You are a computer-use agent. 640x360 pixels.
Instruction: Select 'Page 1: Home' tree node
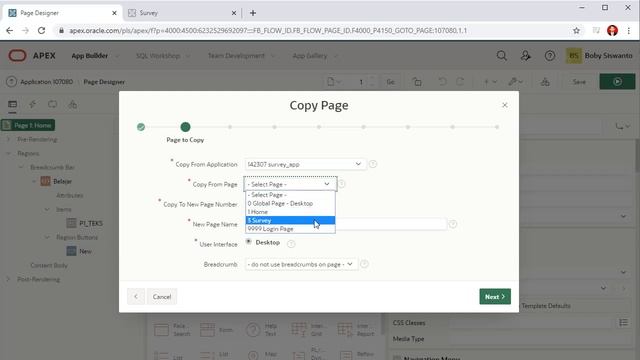point(28,125)
